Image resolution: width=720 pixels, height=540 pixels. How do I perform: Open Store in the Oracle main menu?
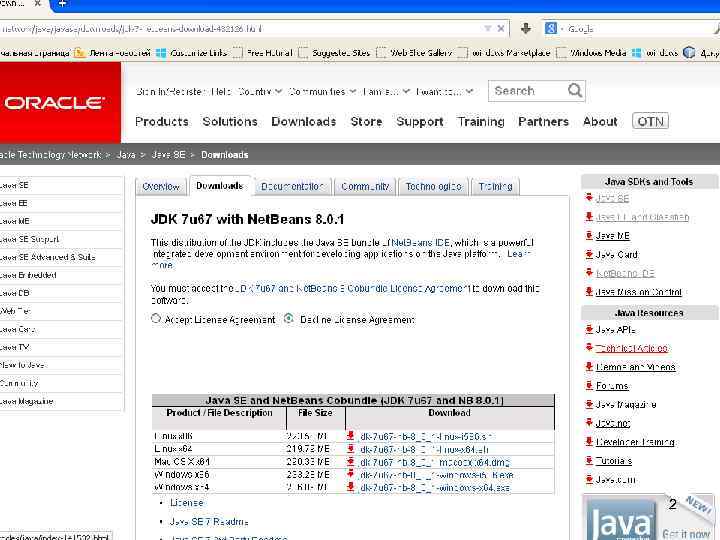[366, 122]
